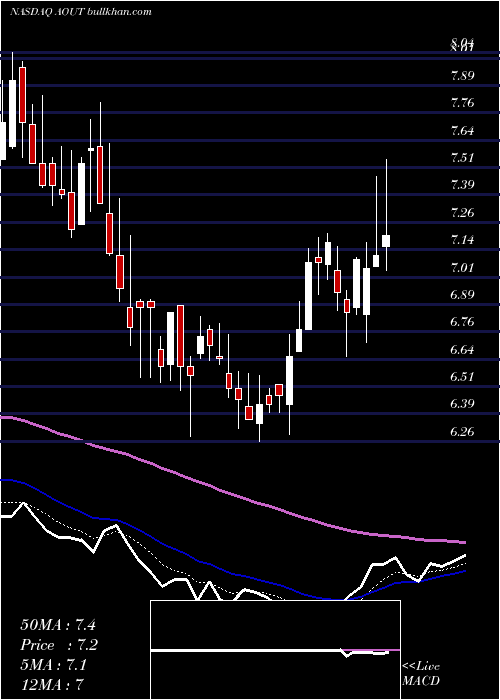Image resolution: width=500 pixels, height=700 pixels.
Task: Click the 6.26 price level label
Action: (x=462, y=432)
